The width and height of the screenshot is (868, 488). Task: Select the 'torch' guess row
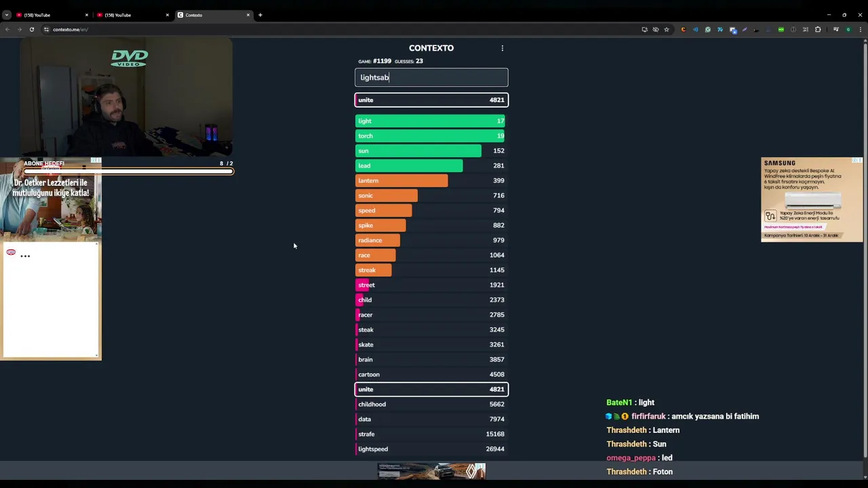(x=431, y=136)
